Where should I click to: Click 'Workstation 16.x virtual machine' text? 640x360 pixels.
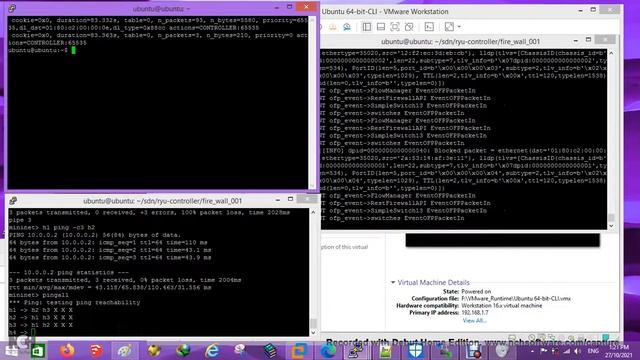point(502,305)
